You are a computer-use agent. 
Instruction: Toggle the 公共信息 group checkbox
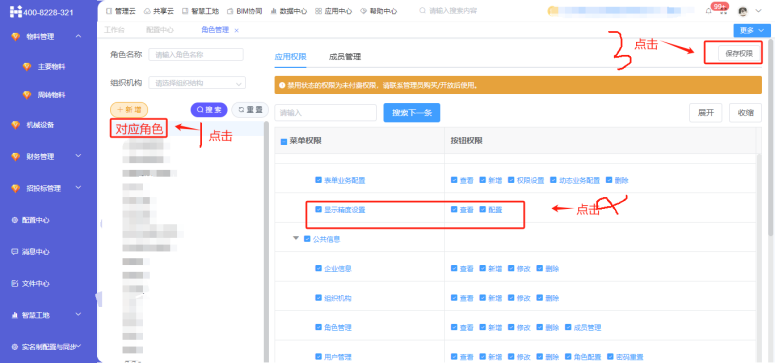click(x=307, y=239)
